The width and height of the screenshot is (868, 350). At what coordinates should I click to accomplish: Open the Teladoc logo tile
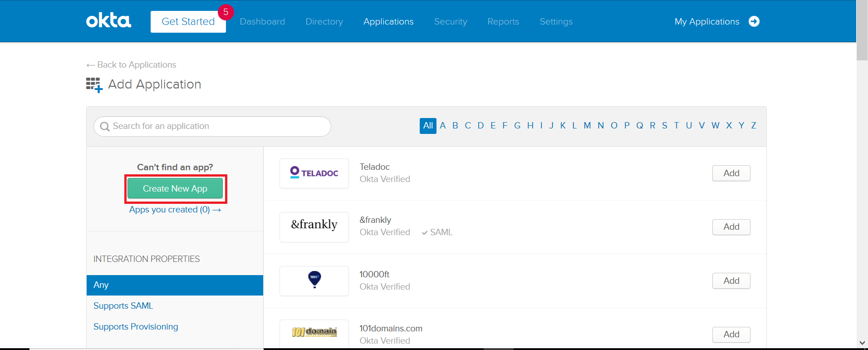[314, 173]
